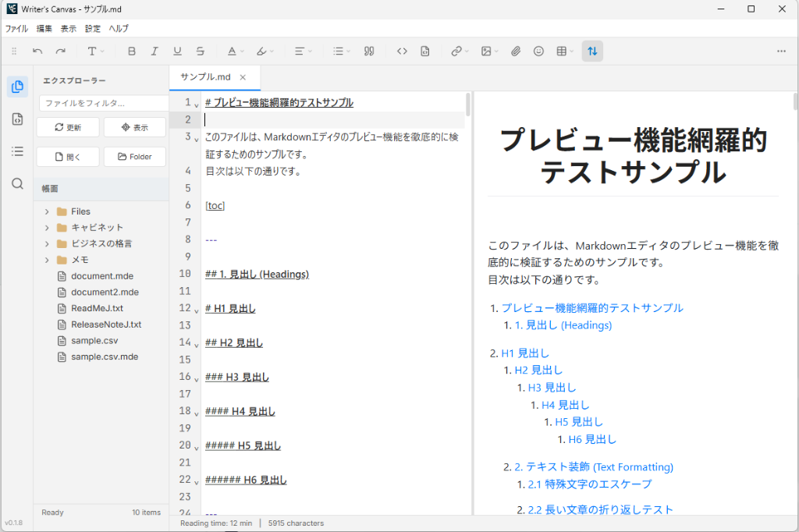The image size is (799, 532).
Task: Expand the ビジネスの格言 folder
Action: click(47, 243)
